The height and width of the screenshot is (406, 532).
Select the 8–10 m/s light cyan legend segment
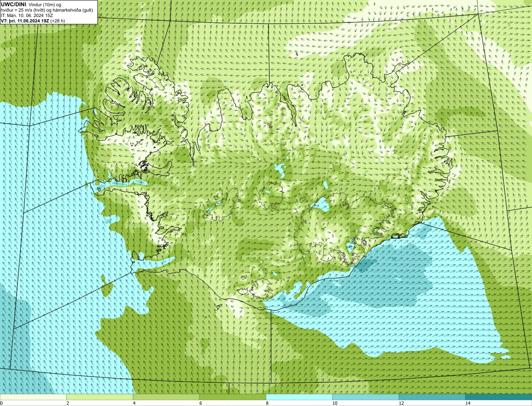pyautogui.click(x=299, y=397)
